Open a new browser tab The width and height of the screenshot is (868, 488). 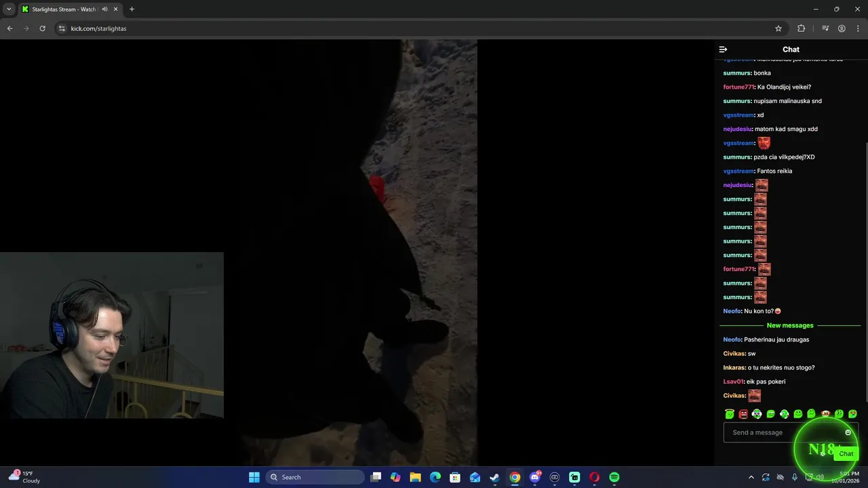(132, 9)
